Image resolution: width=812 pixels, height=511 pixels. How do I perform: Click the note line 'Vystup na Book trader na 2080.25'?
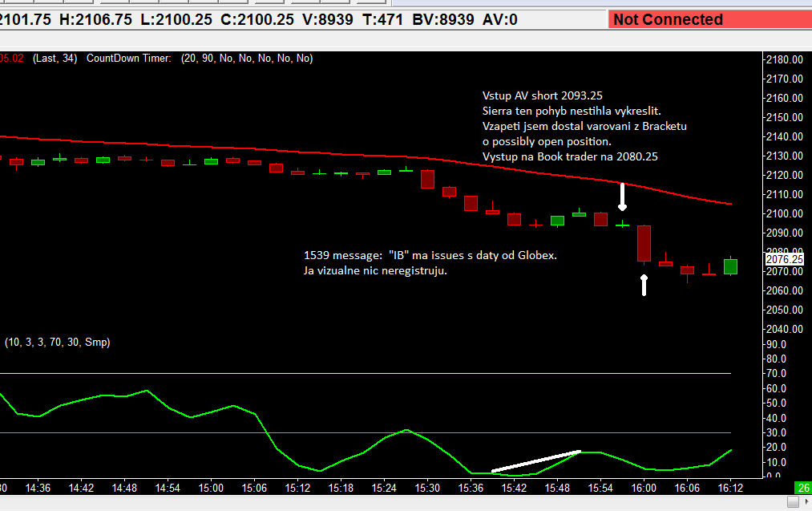(x=570, y=156)
